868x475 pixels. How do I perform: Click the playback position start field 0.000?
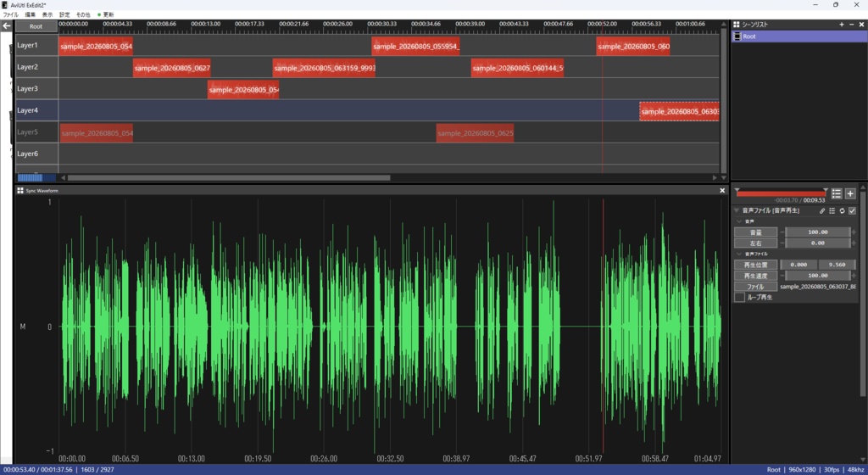click(x=798, y=265)
